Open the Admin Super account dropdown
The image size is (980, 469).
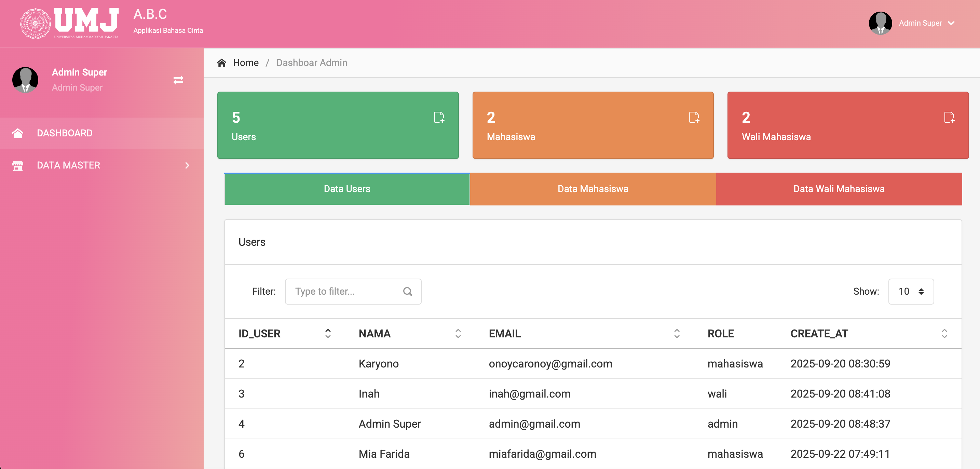click(x=928, y=23)
